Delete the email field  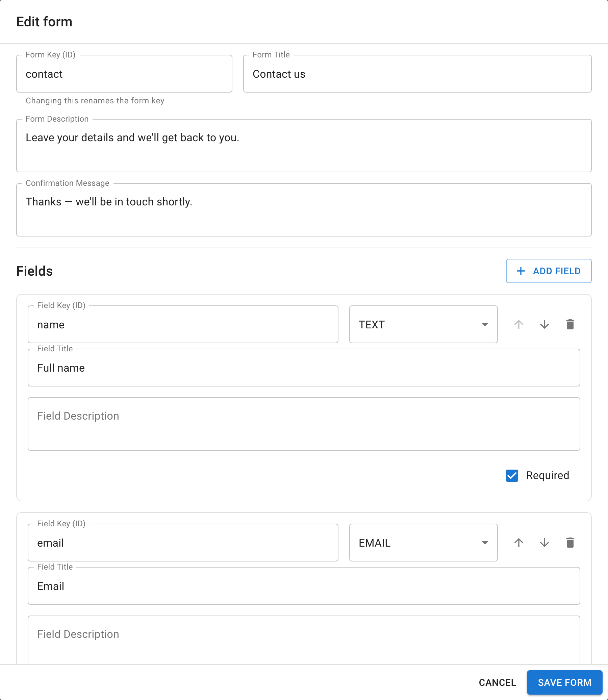click(570, 543)
